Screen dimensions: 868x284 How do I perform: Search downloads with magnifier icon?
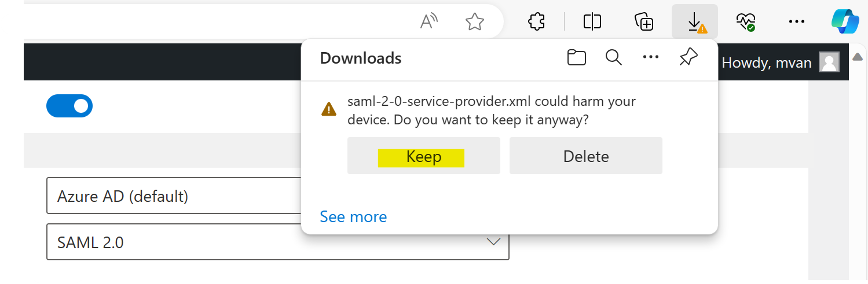pos(613,57)
